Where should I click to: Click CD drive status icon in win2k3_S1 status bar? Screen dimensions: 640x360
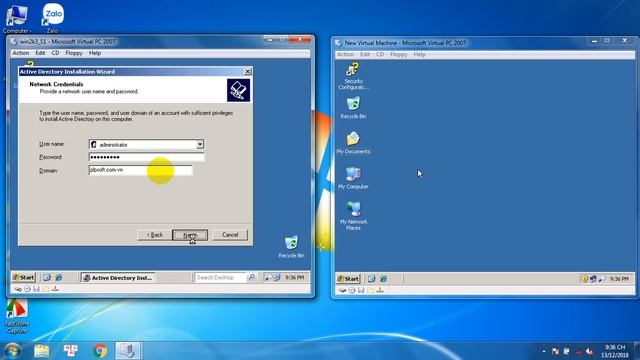coord(27,289)
